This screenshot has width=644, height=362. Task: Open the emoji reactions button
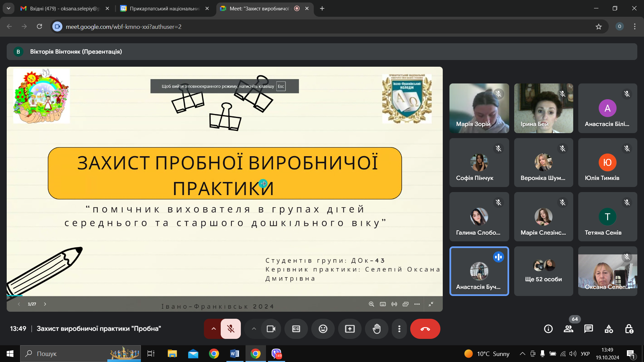coord(323,329)
